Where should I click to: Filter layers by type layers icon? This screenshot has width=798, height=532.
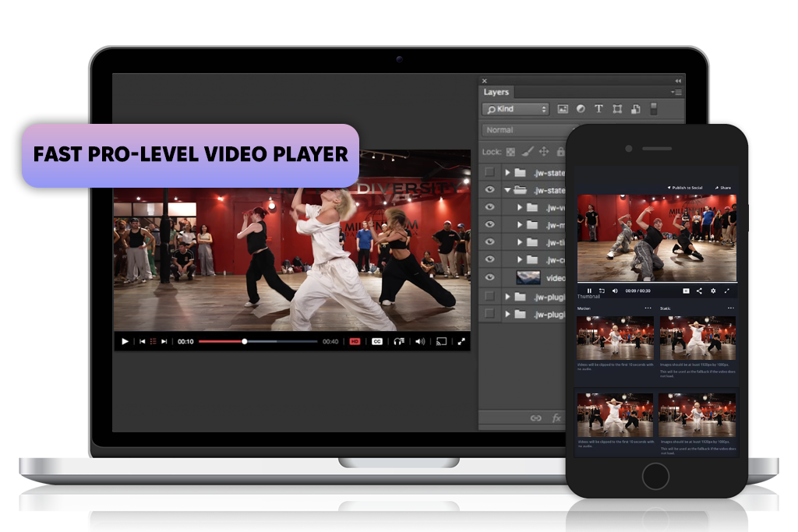pyautogui.click(x=598, y=109)
